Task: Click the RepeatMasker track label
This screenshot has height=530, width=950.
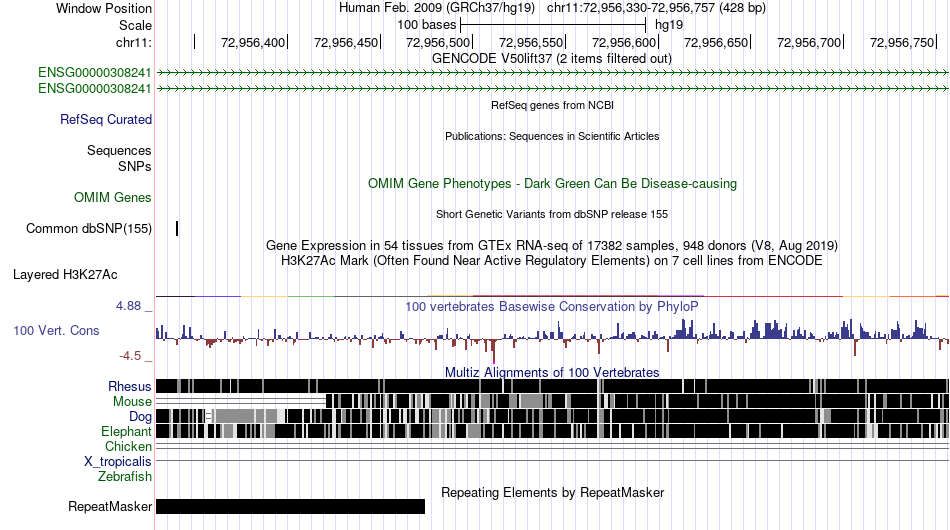Action: (110, 506)
